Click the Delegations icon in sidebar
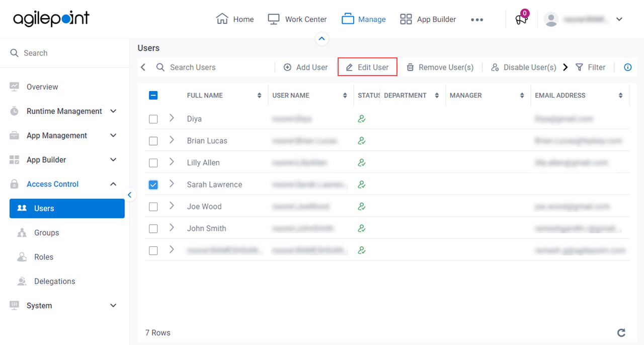This screenshot has height=345, width=644. (22, 281)
